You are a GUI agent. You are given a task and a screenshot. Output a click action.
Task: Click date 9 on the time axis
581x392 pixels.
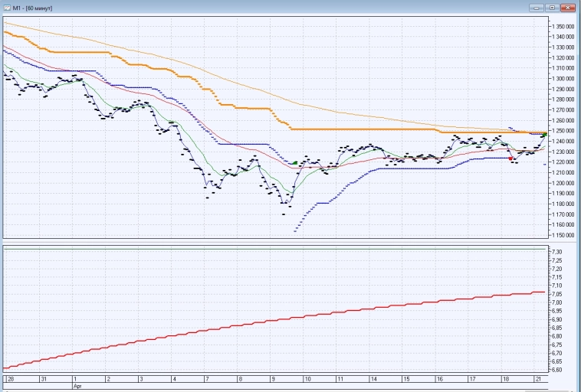pyautogui.click(x=273, y=379)
